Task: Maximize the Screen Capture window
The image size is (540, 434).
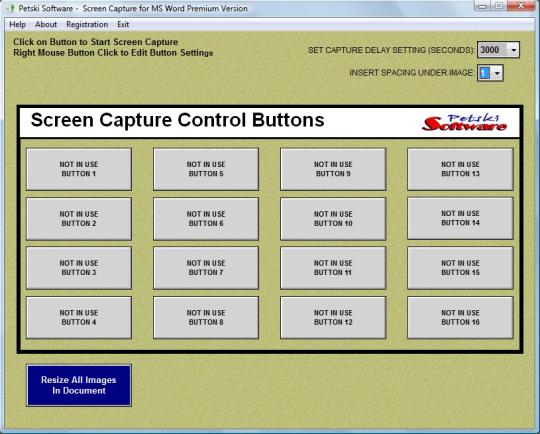Action: coord(499,6)
